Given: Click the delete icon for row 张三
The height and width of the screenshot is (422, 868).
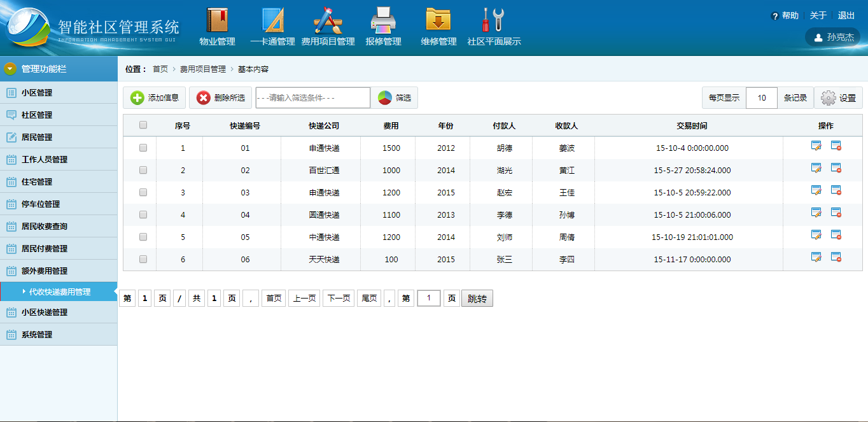Looking at the screenshot, I should coord(836,257).
